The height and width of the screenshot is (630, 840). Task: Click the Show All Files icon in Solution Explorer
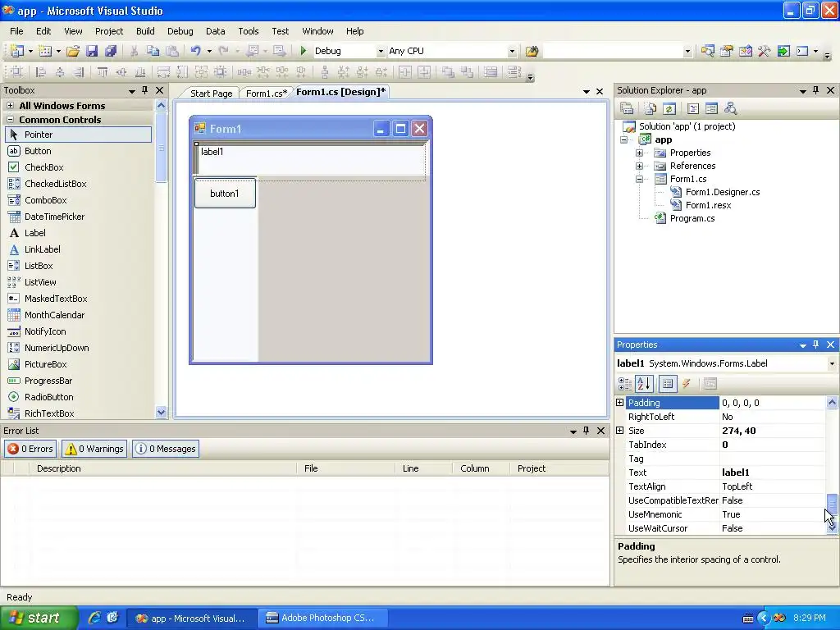[650, 109]
